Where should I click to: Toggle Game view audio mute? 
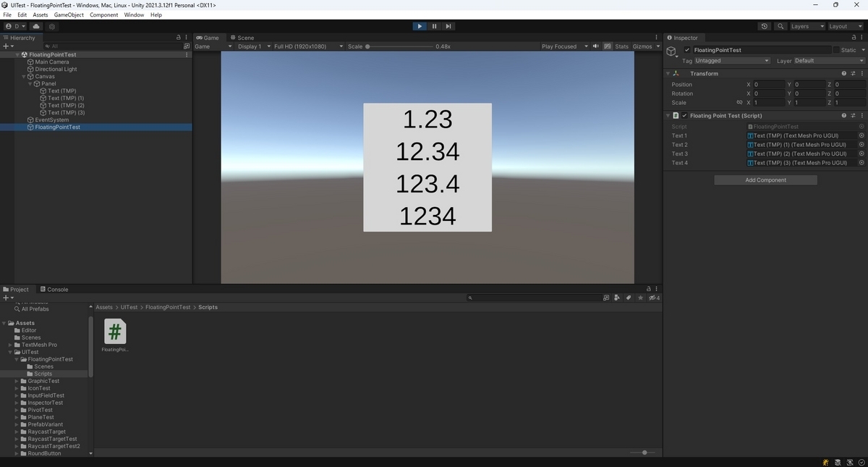pyautogui.click(x=596, y=46)
